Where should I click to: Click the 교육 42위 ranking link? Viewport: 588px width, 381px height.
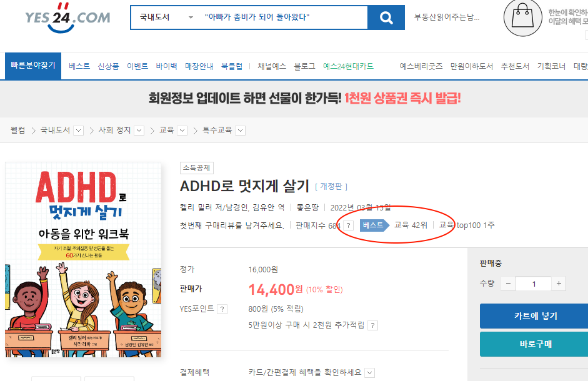tap(411, 225)
